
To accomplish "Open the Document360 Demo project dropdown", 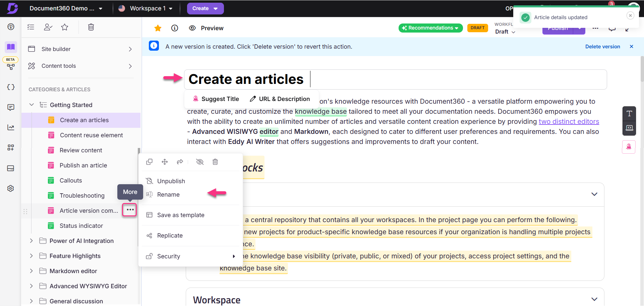I will (66, 8).
